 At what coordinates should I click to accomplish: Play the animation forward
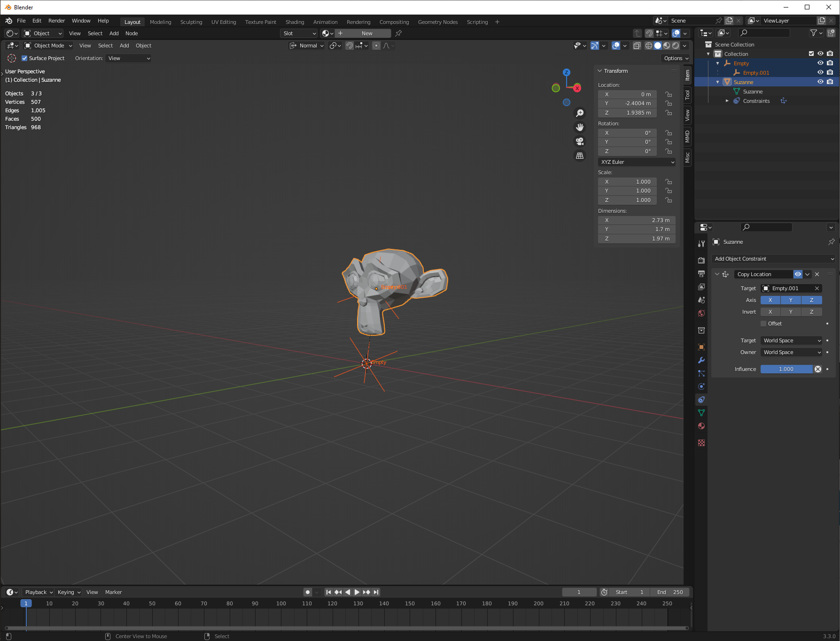pos(357,592)
